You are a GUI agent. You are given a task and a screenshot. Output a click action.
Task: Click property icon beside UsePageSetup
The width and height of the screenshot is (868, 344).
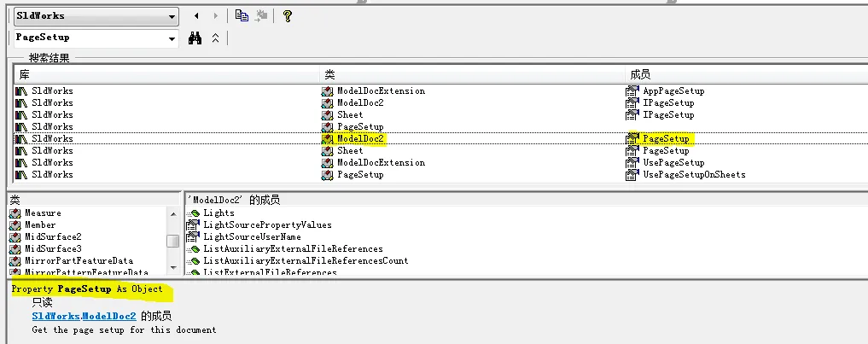click(632, 163)
